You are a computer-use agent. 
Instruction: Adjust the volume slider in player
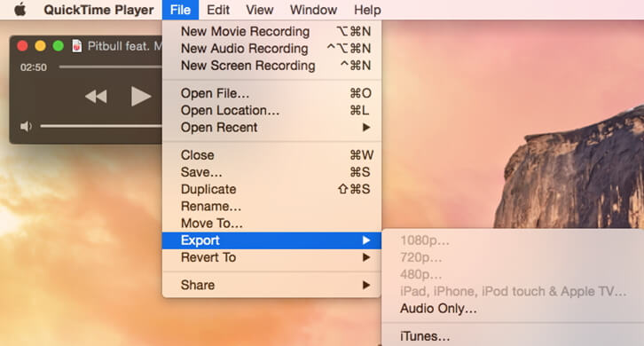(101, 126)
